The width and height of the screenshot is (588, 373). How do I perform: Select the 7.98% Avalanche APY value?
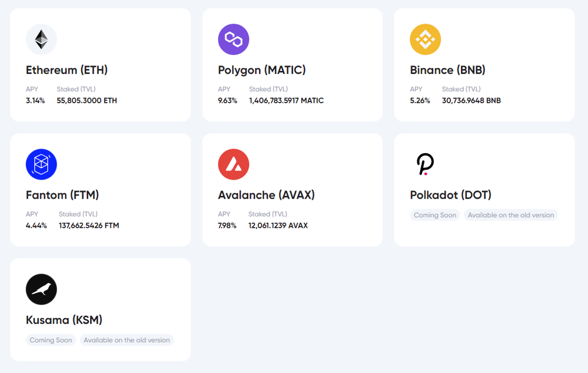227,226
